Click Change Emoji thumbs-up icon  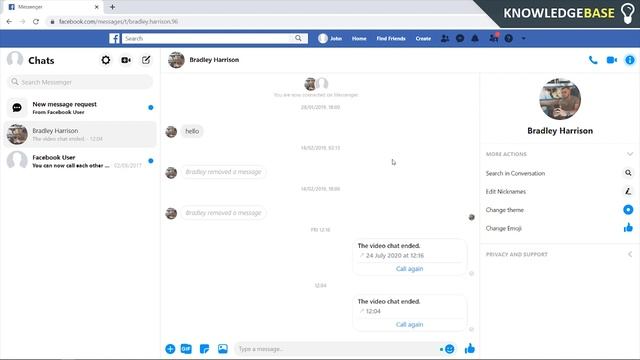628,228
